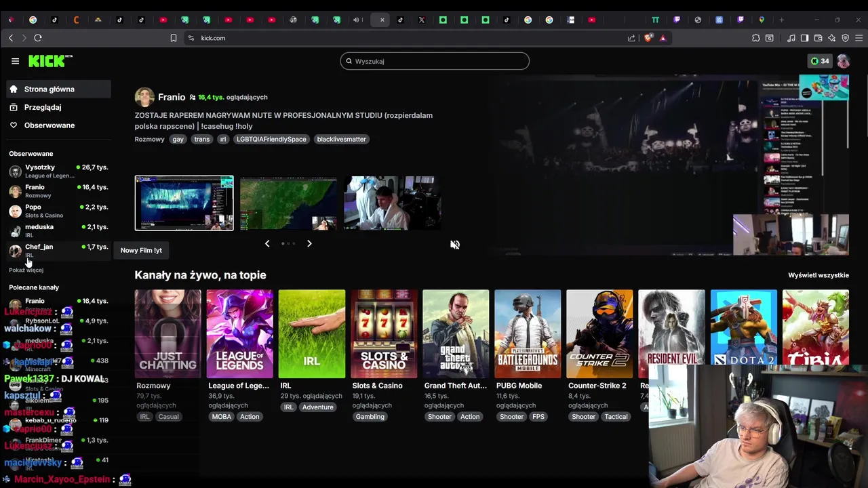Select the first featured stream thumbnail
Screen dimensions: 868x488
(x=184, y=203)
